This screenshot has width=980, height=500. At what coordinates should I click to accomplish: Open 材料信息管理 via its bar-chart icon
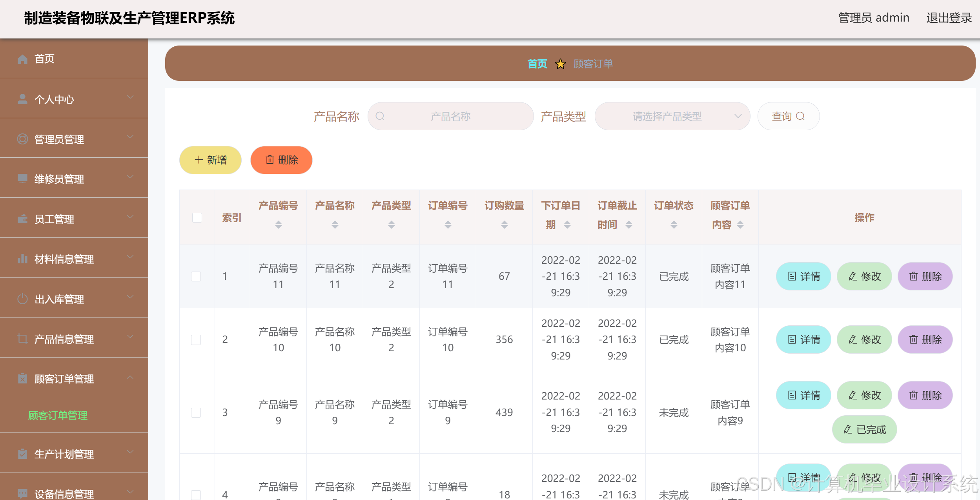[22, 259]
